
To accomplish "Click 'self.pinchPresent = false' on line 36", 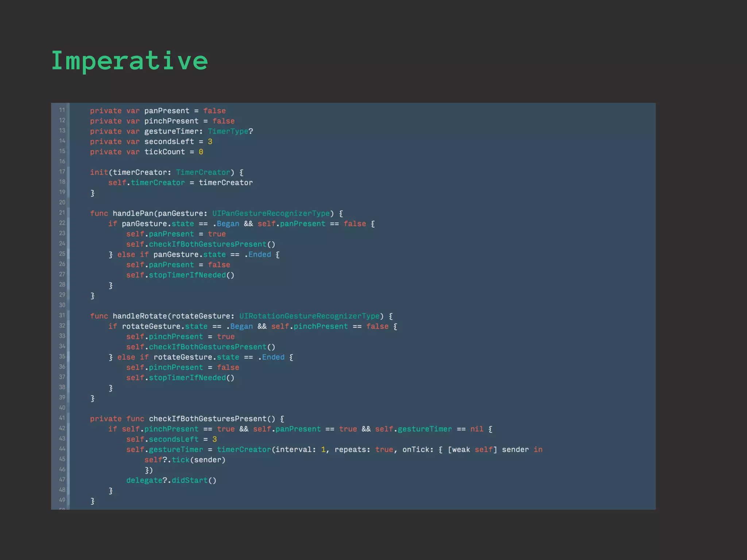I will click(183, 367).
